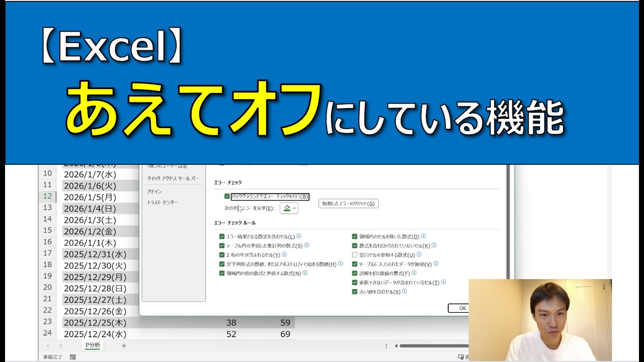Viewport: 644px width, 362px height.
Task: Select クイック アクセス ツール バー category
Action: pos(173,178)
